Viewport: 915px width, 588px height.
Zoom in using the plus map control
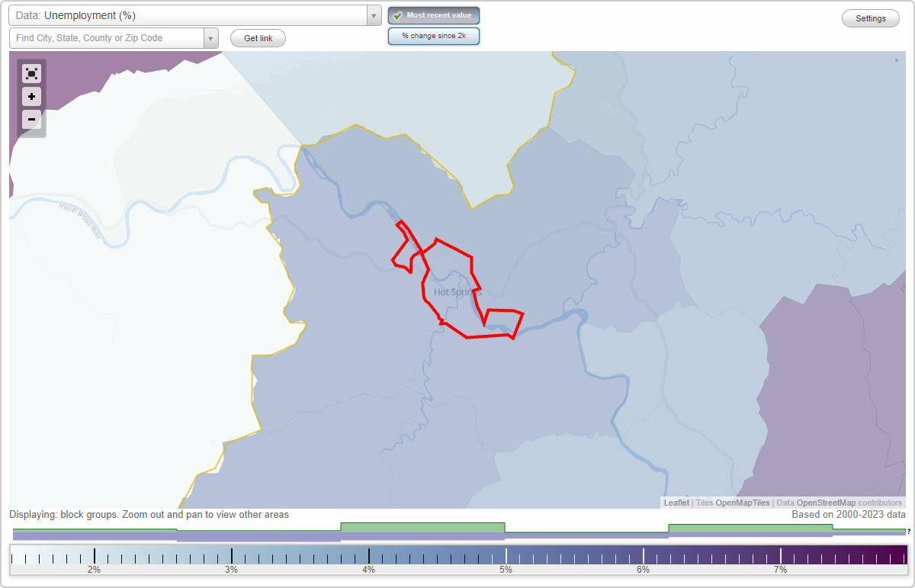(31, 96)
